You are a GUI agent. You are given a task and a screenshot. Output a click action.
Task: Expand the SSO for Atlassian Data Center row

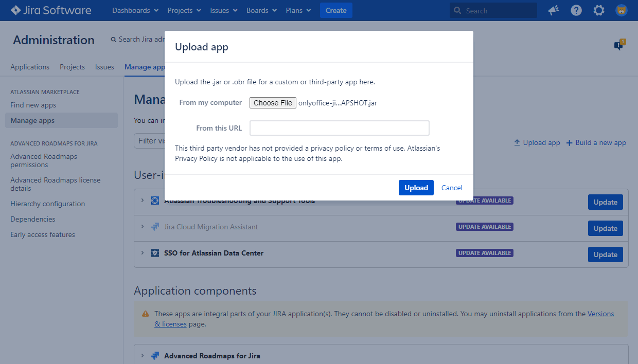143,253
